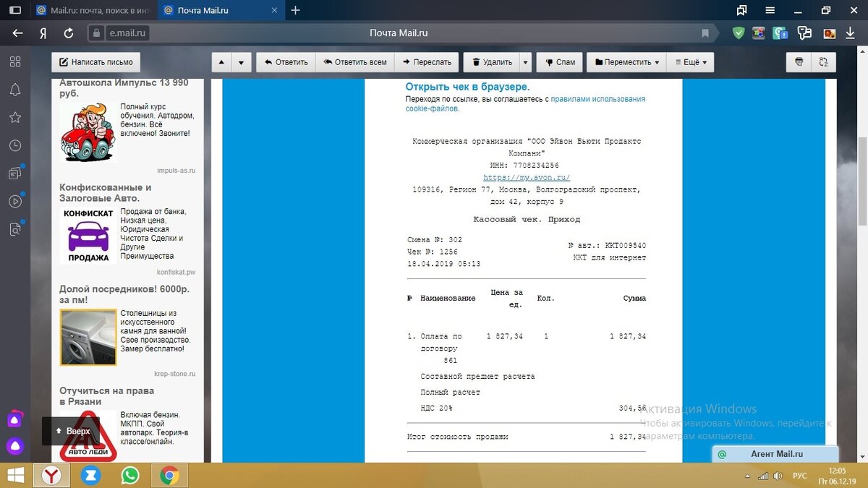Open the bookmarks collections icon near window controls
868x488 pixels.
[x=741, y=10]
